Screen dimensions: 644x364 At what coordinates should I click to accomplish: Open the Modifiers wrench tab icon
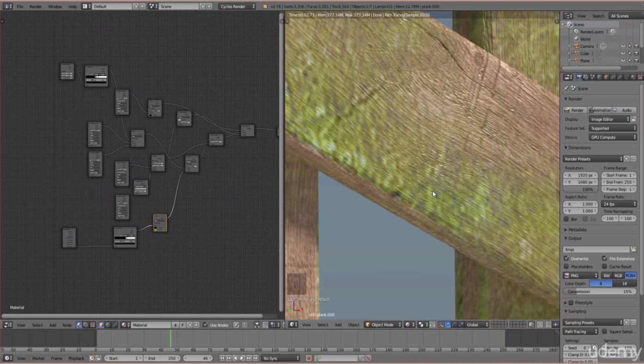tap(620, 77)
